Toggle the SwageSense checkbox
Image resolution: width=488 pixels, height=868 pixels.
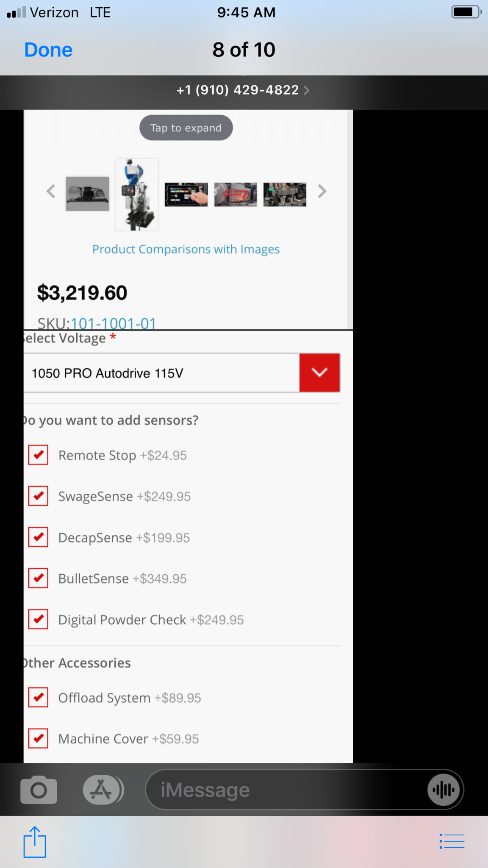coord(38,496)
